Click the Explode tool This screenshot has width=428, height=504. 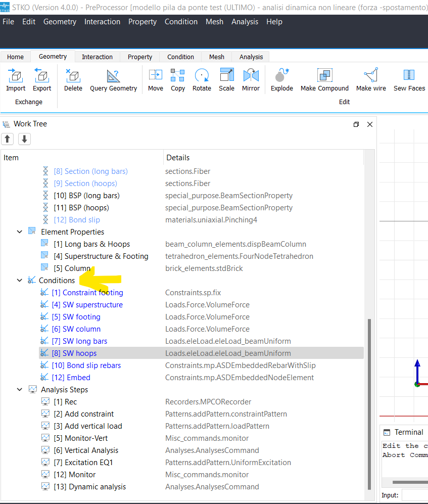pyautogui.click(x=282, y=80)
